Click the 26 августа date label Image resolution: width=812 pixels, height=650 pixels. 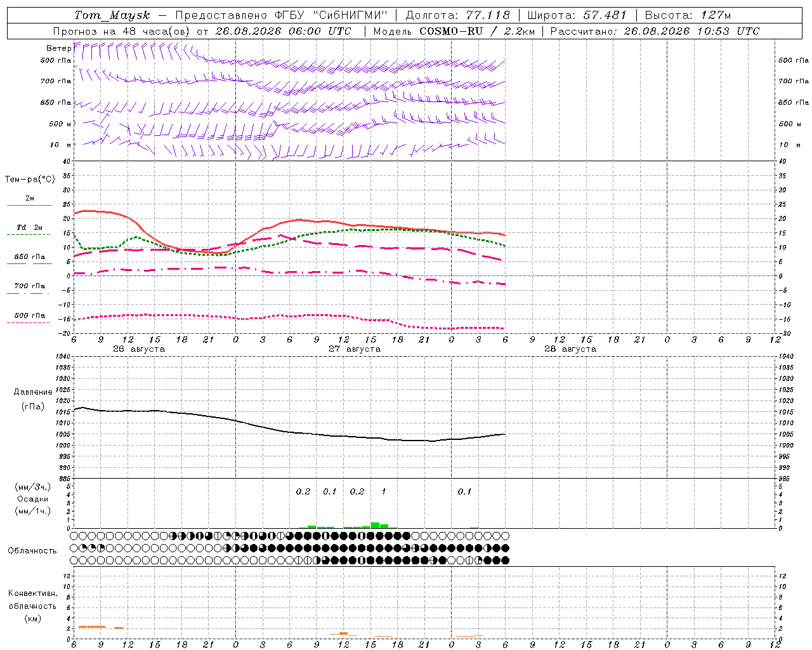click(139, 349)
